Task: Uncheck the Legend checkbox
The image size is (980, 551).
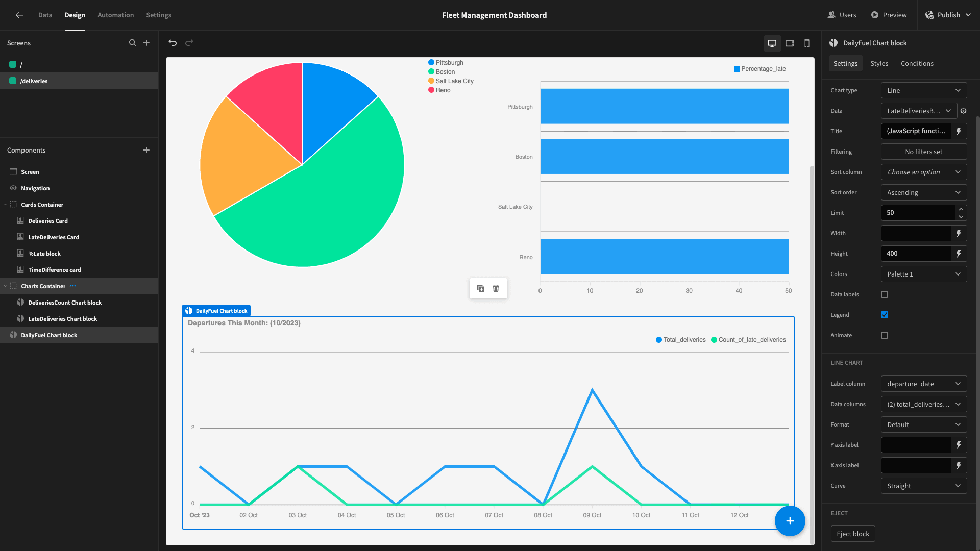Action: pos(885,315)
